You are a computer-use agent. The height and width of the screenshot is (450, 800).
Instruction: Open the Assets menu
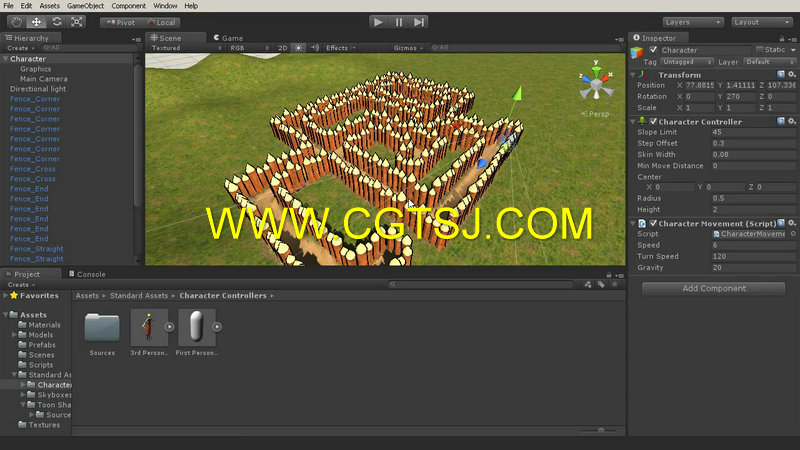pos(49,6)
